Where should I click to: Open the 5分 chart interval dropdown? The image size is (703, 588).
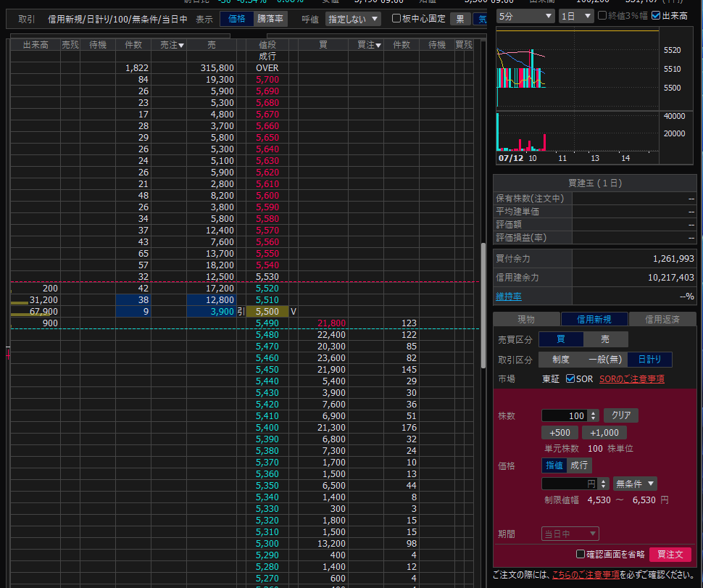point(525,16)
